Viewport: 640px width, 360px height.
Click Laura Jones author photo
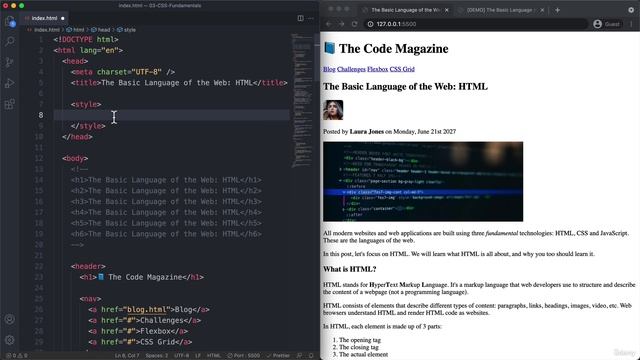[x=333, y=110]
